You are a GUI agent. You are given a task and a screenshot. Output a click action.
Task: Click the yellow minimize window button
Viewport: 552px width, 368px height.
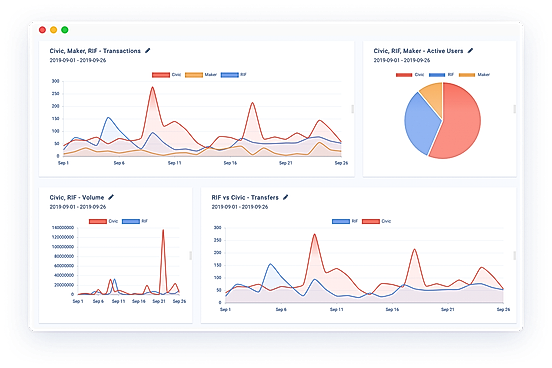click(54, 30)
